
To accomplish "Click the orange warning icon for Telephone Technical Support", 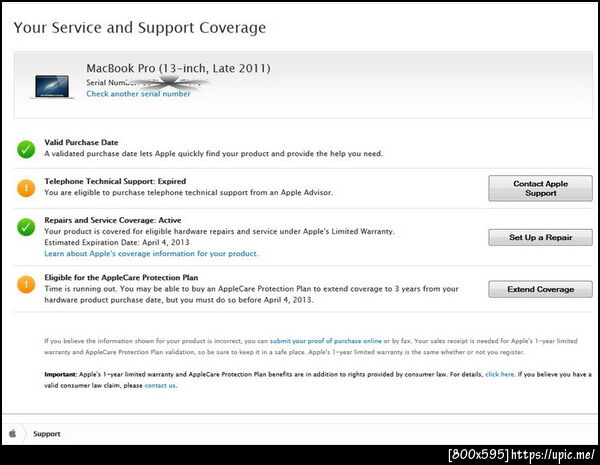I will (26, 188).
